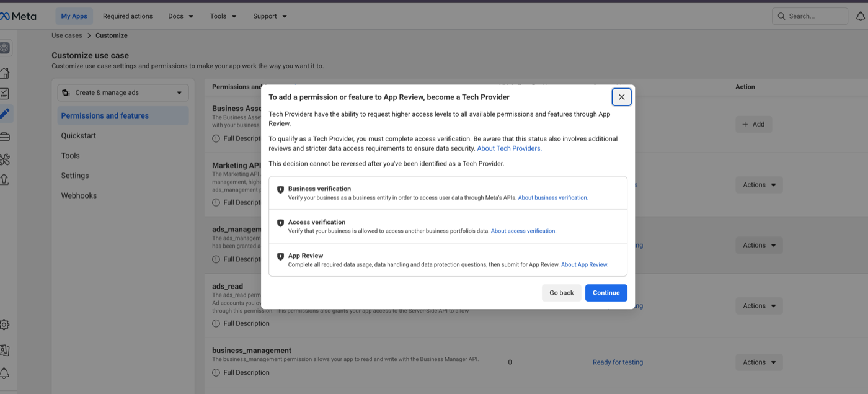Expand the Tools menu in top bar
Image resolution: width=868 pixels, height=394 pixels.
pyautogui.click(x=223, y=16)
